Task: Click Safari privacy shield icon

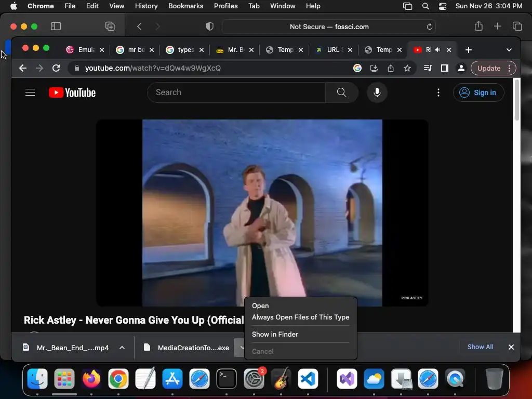Action: point(210,26)
